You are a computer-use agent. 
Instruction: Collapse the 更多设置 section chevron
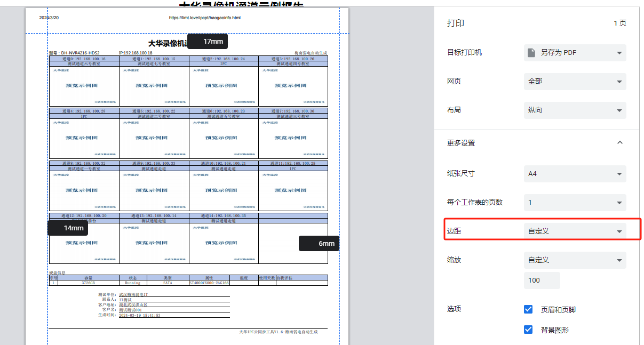point(619,142)
